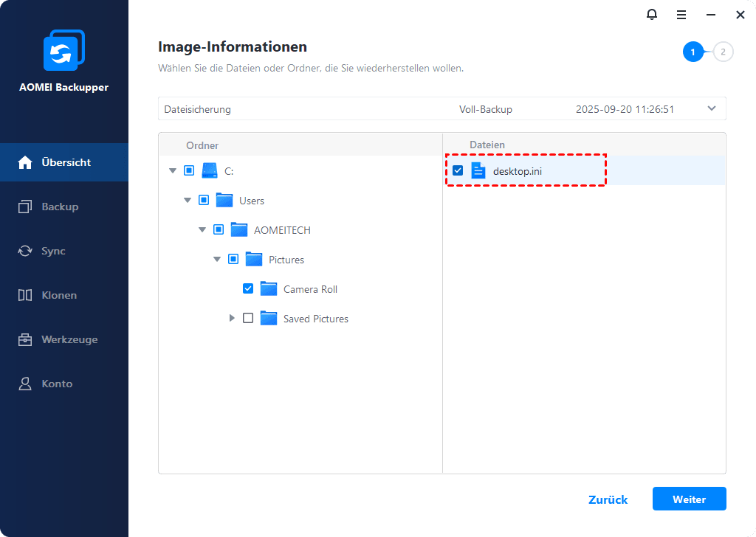This screenshot has width=756, height=537.
Task: Click the Weiter button
Action: point(689,499)
